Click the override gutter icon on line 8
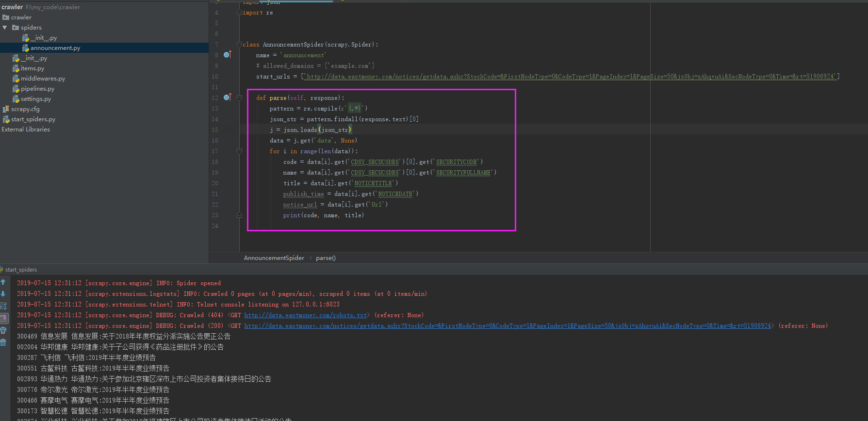 coord(227,55)
